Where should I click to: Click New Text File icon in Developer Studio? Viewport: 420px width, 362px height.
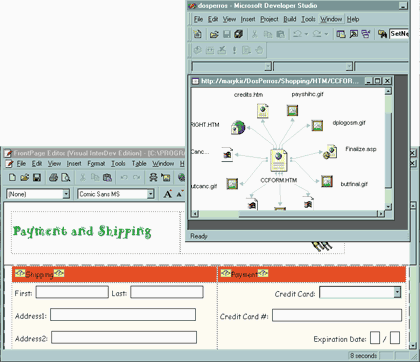198,34
